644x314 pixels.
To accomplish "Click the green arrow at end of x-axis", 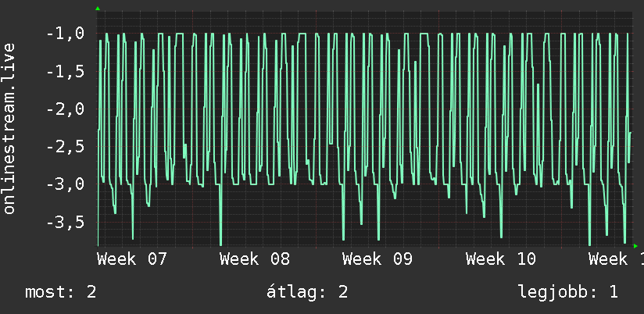I will (x=635, y=246).
